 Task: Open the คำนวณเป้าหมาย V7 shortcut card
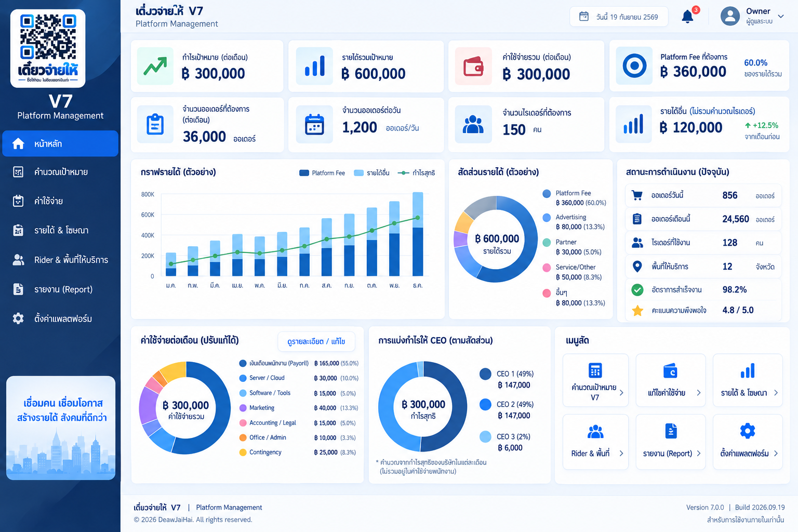pos(595,380)
